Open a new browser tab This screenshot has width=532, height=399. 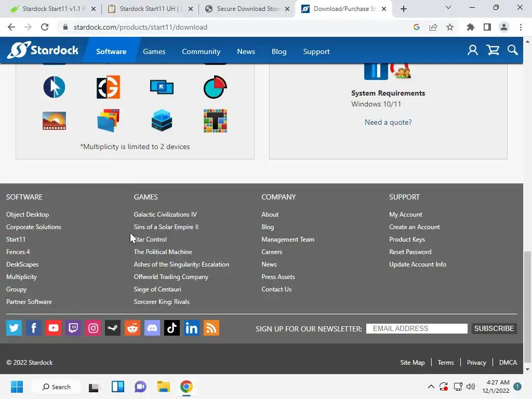[x=403, y=9]
